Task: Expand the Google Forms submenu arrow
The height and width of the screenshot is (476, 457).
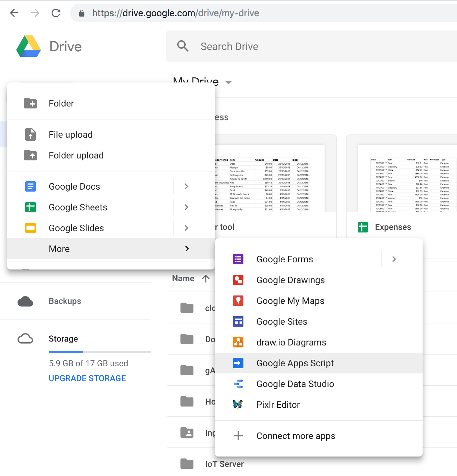Action: pos(394,259)
